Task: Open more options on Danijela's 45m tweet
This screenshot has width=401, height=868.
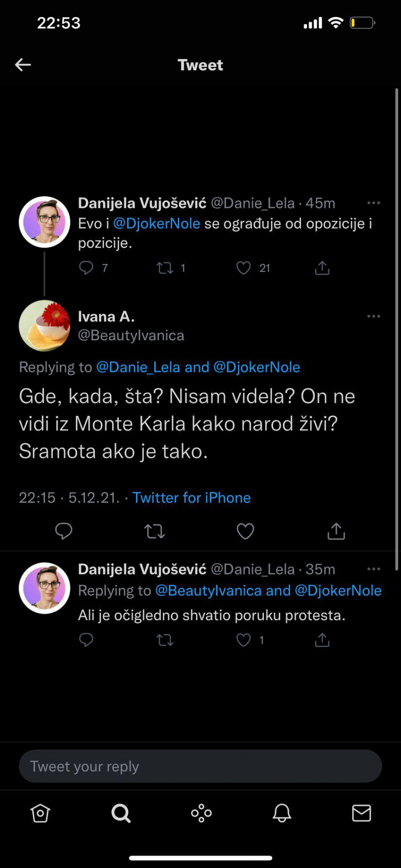Action: (x=373, y=203)
